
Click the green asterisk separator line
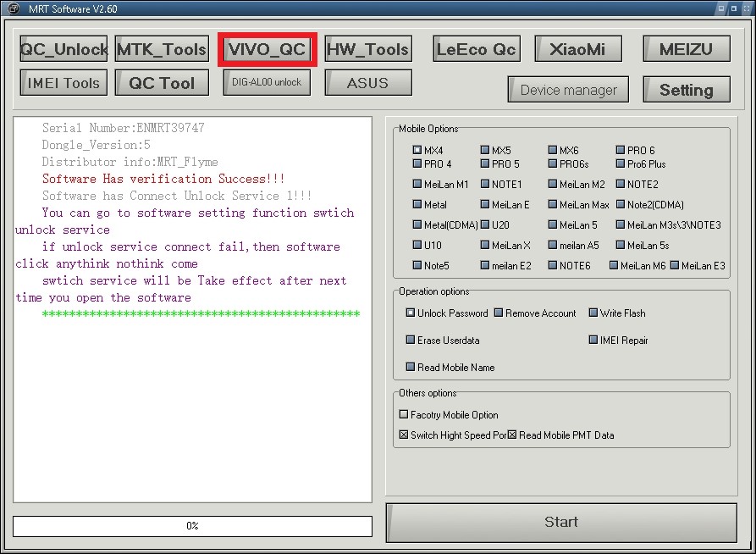pos(201,313)
